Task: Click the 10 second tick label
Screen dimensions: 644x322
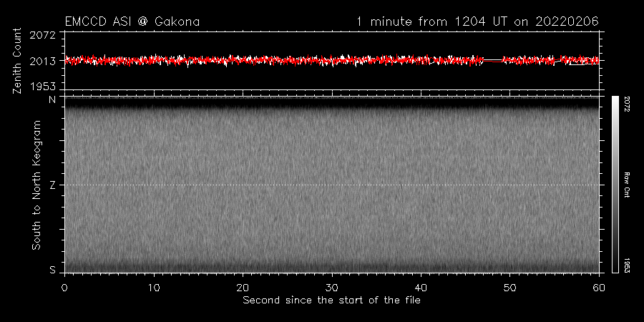Action: pyautogui.click(x=154, y=288)
